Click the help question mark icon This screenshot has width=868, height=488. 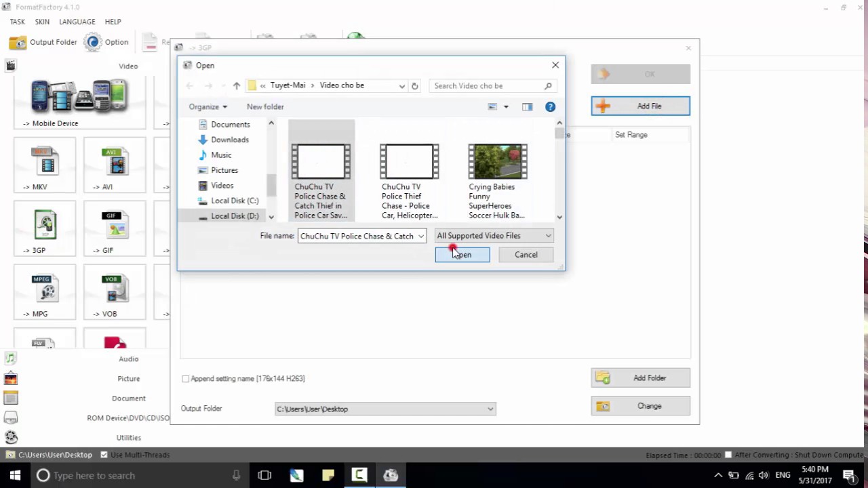(x=550, y=106)
